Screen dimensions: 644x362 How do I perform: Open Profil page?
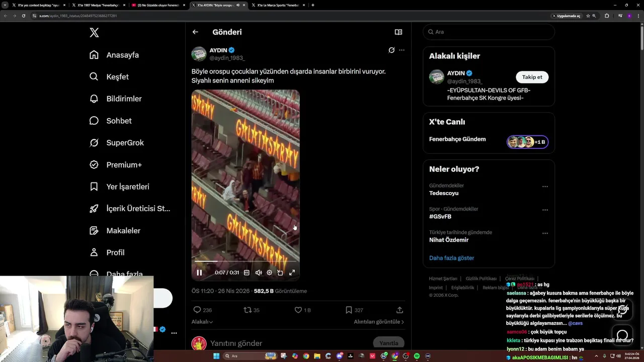107,252
